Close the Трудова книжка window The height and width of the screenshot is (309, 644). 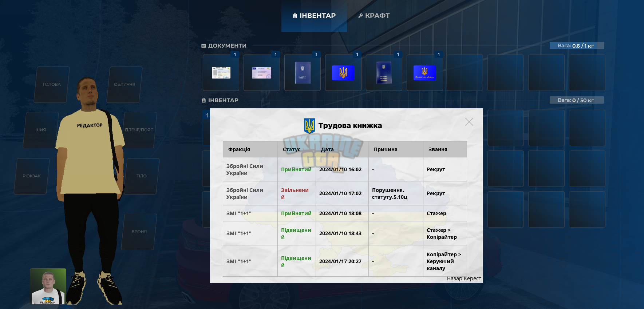coord(469,122)
